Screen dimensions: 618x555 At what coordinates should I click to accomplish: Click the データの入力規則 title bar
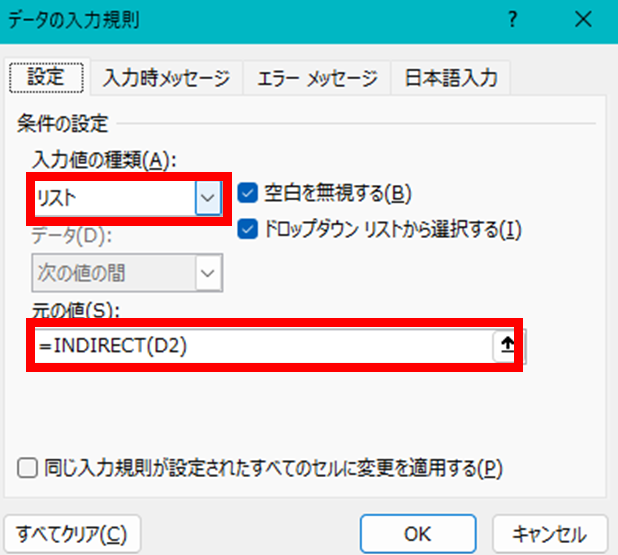[x=250, y=20]
